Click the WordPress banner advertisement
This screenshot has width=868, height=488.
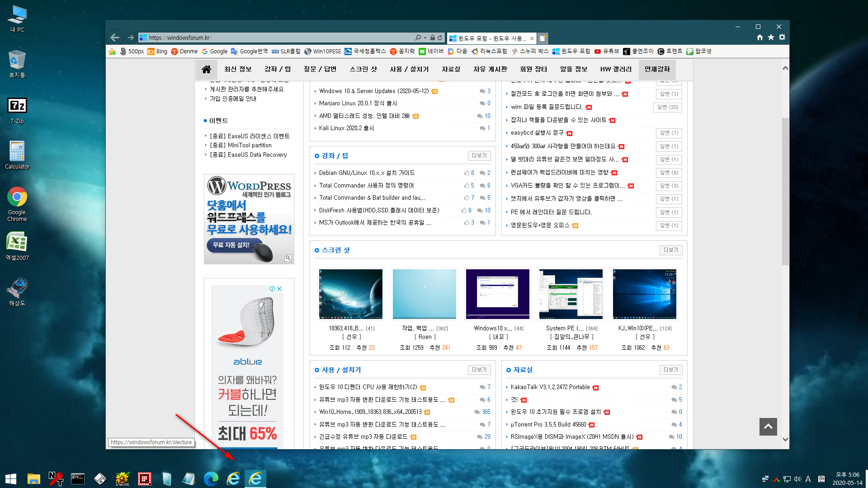[x=249, y=219]
